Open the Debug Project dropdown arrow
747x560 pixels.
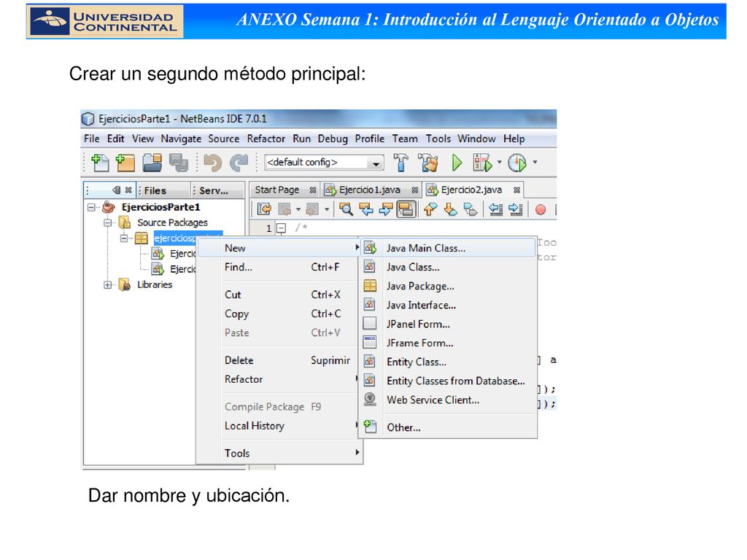499,163
